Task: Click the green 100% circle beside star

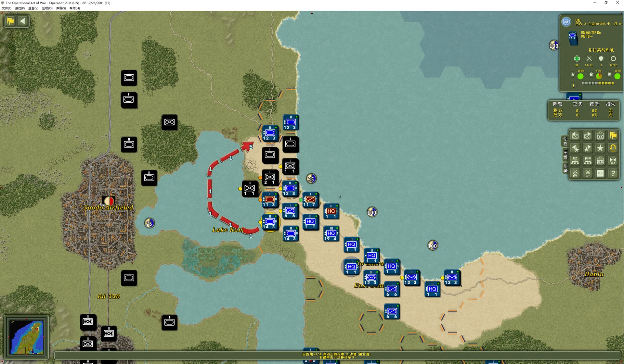Action: [580, 76]
